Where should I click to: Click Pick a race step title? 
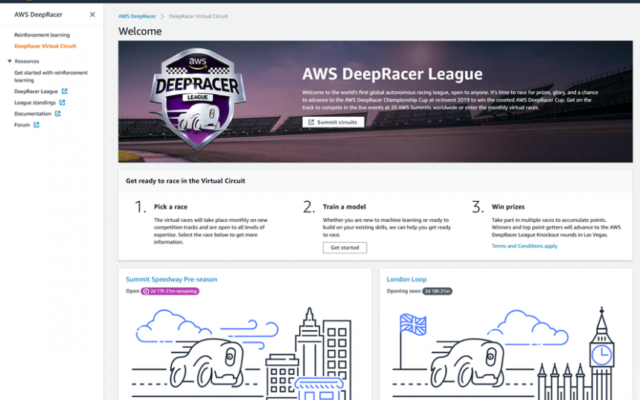coord(171,207)
